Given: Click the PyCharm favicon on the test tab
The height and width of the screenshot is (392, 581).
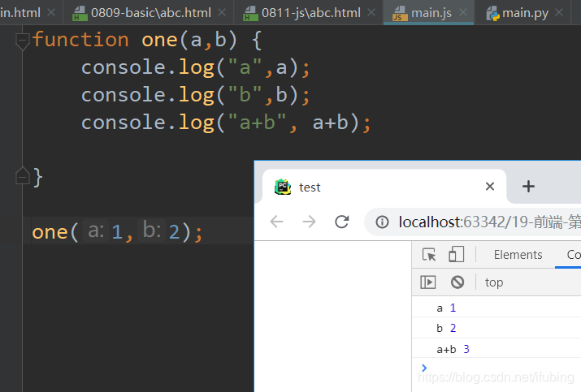Looking at the screenshot, I should click(283, 187).
